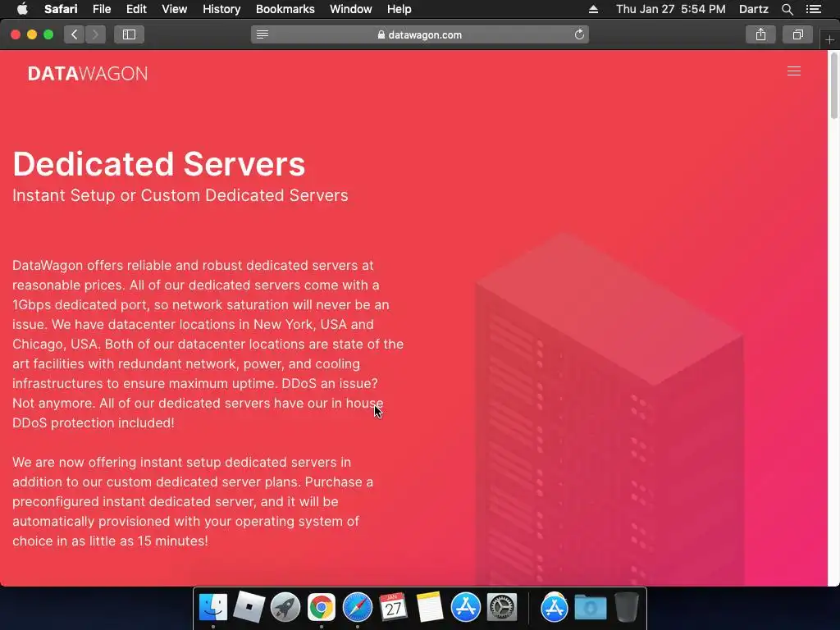Click the eject icon in menu bar
Screen dimensions: 840x630
point(593,9)
